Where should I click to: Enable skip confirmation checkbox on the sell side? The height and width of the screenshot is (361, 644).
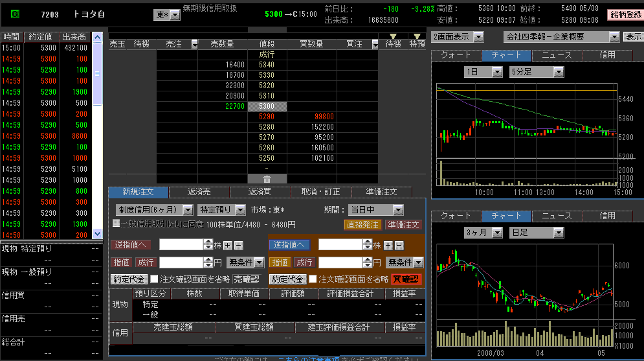[x=154, y=279]
